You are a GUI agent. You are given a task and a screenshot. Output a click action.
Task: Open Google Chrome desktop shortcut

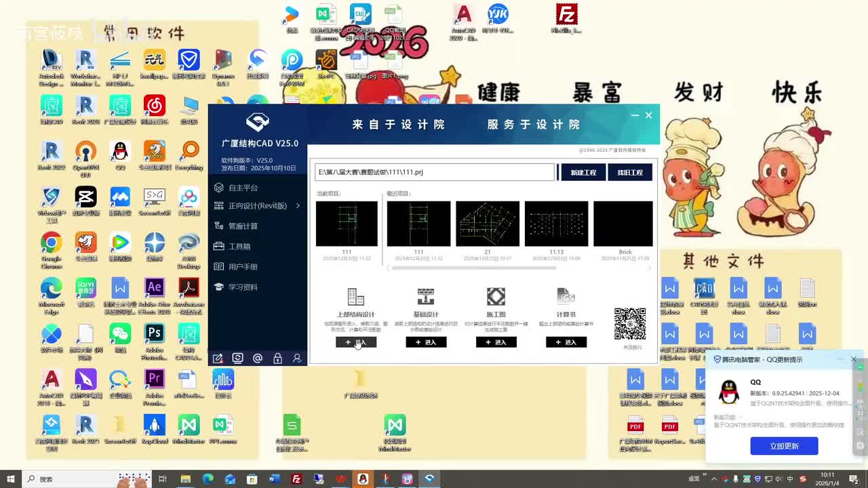coord(51,250)
